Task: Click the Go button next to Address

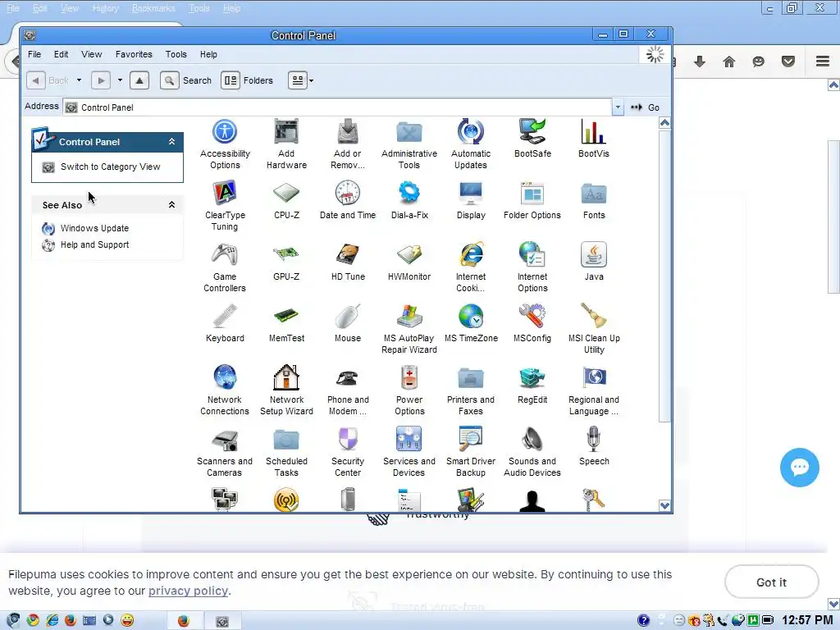Action: (645, 107)
